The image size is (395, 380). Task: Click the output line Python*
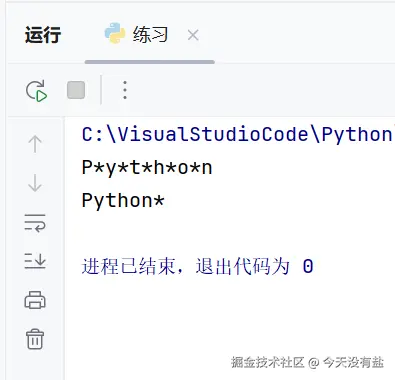tap(123, 201)
